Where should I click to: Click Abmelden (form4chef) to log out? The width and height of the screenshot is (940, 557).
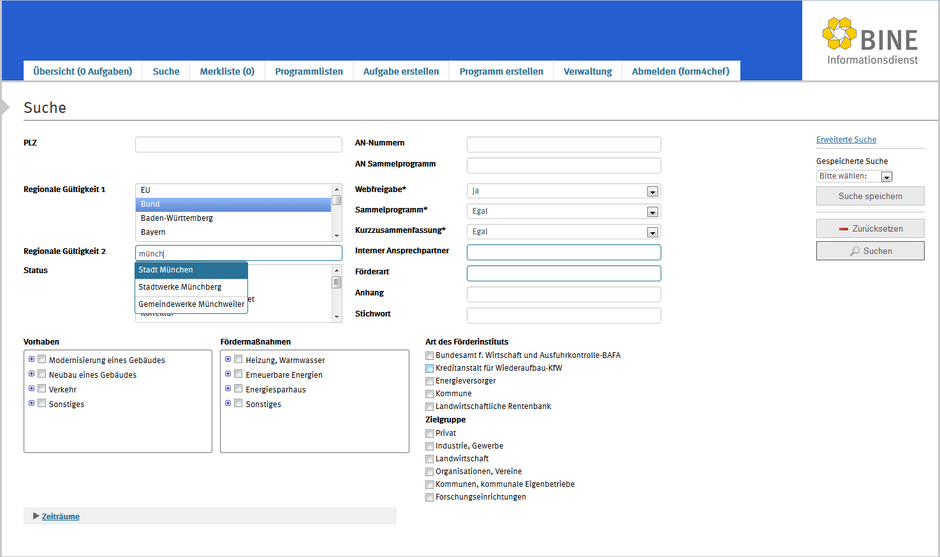680,71
